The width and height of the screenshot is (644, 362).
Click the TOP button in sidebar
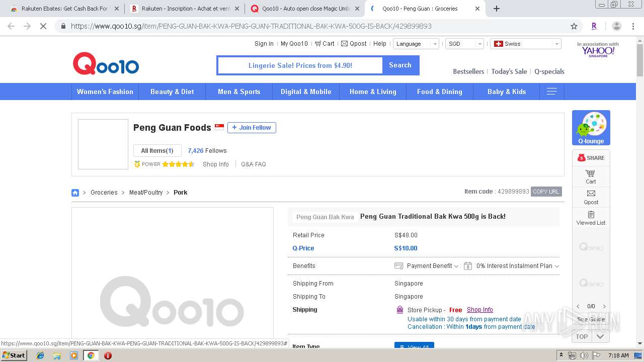[x=582, y=336]
